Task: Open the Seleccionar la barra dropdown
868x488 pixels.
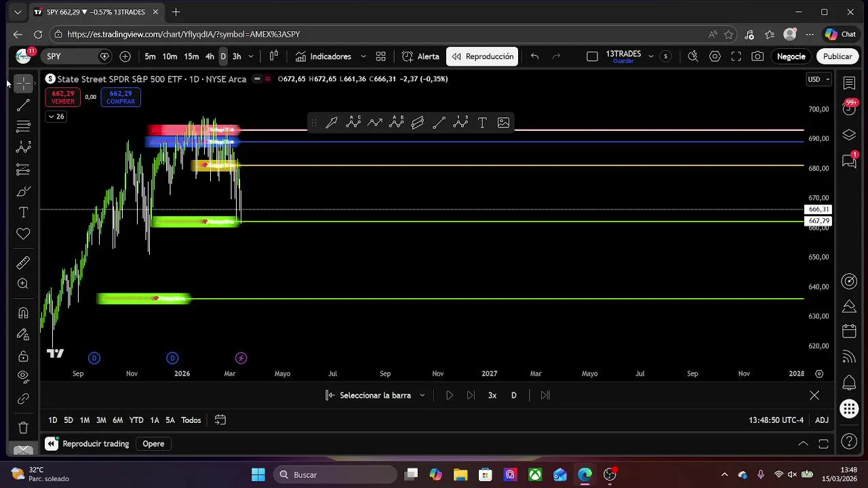Action: point(375,395)
